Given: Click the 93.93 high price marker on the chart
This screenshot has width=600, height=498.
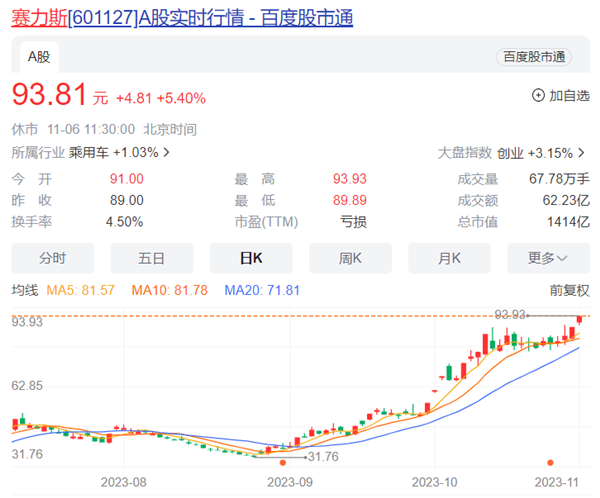Looking at the screenshot, I should [x=510, y=315].
